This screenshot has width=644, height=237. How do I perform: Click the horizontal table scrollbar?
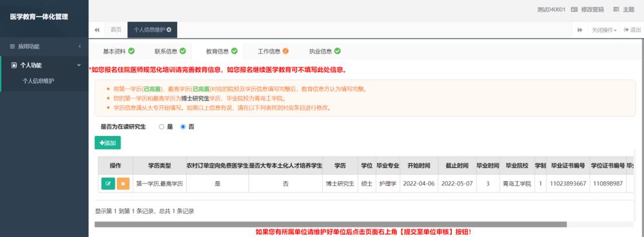(331, 224)
